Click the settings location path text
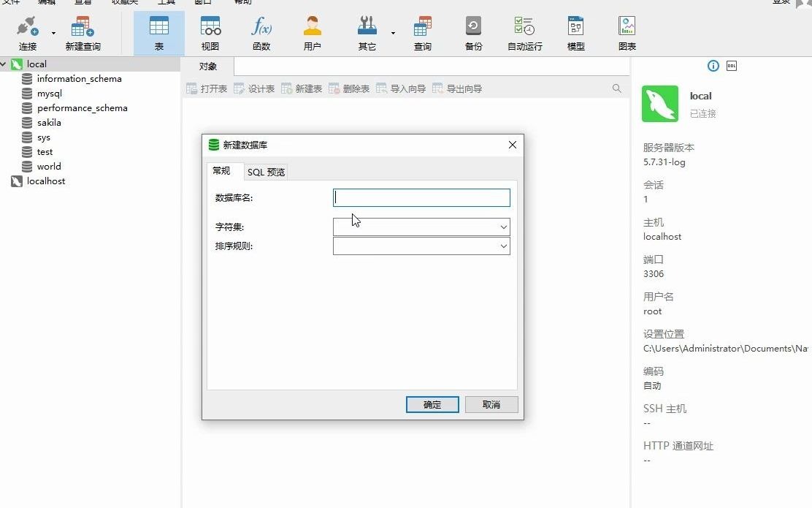The height and width of the screenshot is (508, 812). click(726, 349)
